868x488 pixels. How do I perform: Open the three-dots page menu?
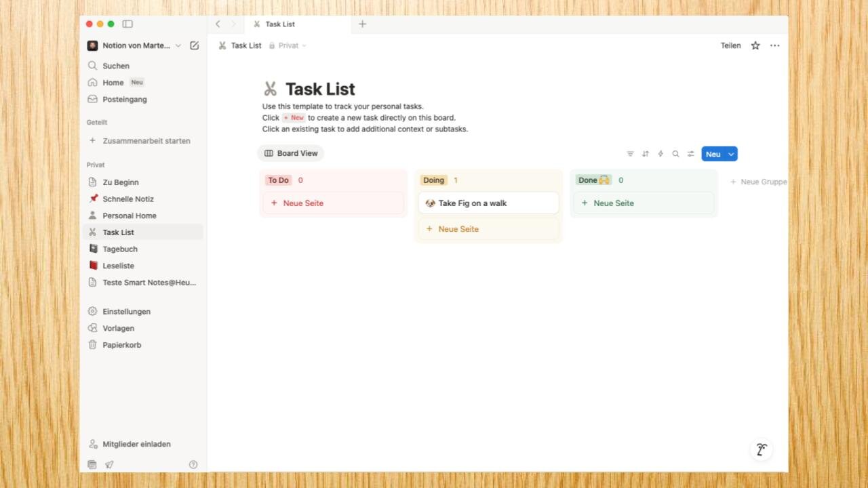(774, 45)
